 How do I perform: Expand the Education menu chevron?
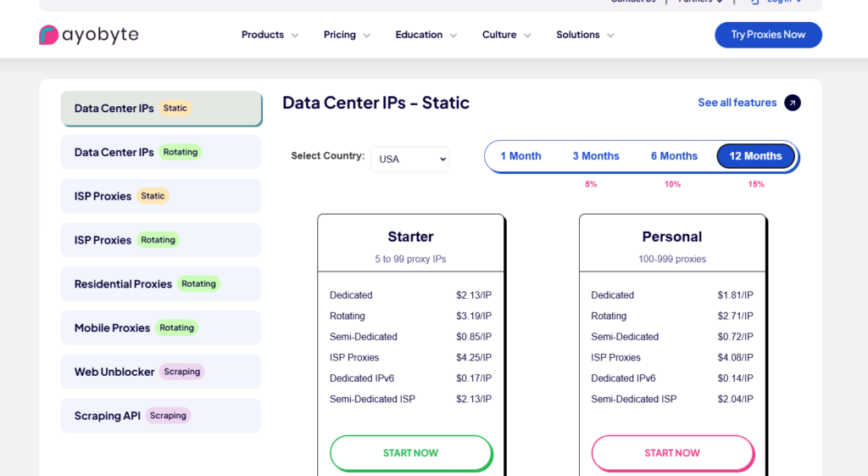click(453, 35)
